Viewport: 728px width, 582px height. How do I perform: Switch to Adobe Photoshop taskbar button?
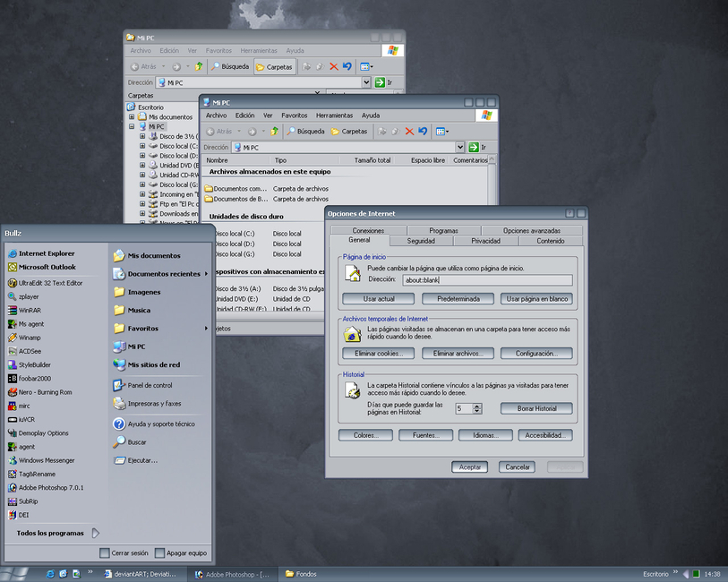click(232, 574)
